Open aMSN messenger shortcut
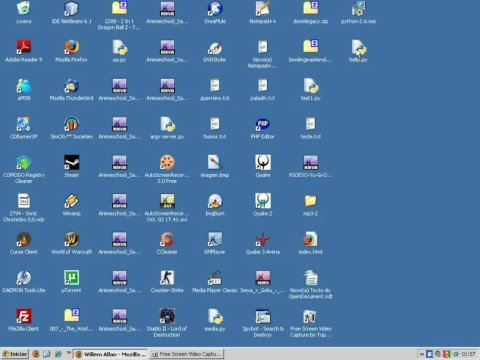 click(24, 89)
